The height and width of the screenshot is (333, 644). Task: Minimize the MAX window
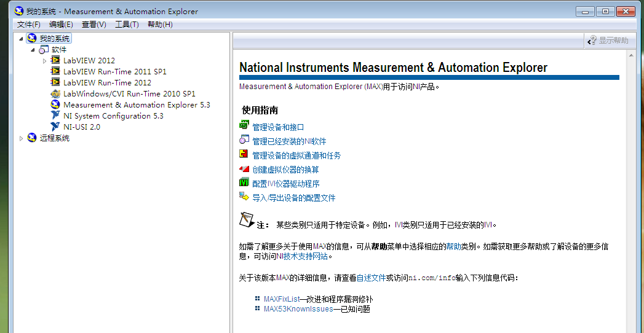(586, 12)
